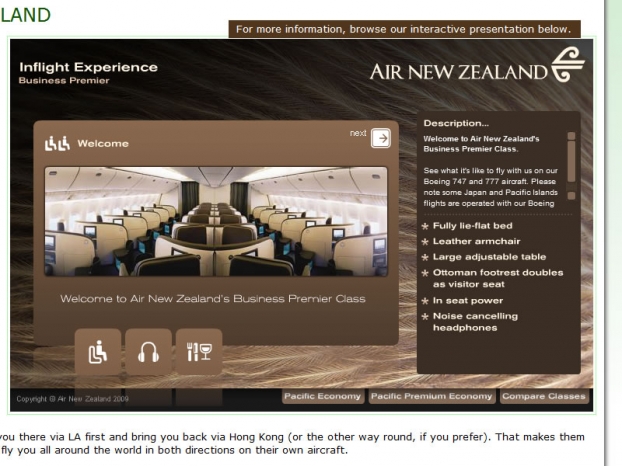Open the seat feature icon tab
The height and width of the screenshot is (466, 622).
click(98, 352)
